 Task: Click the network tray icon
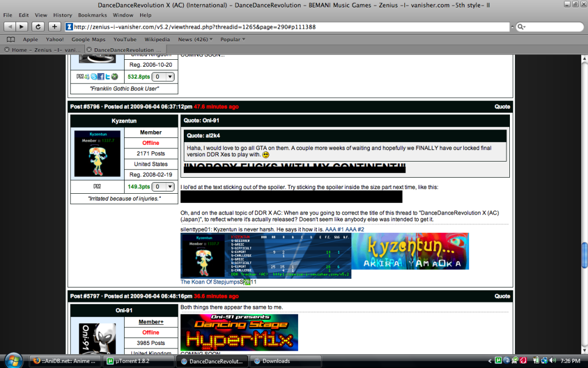544,361
